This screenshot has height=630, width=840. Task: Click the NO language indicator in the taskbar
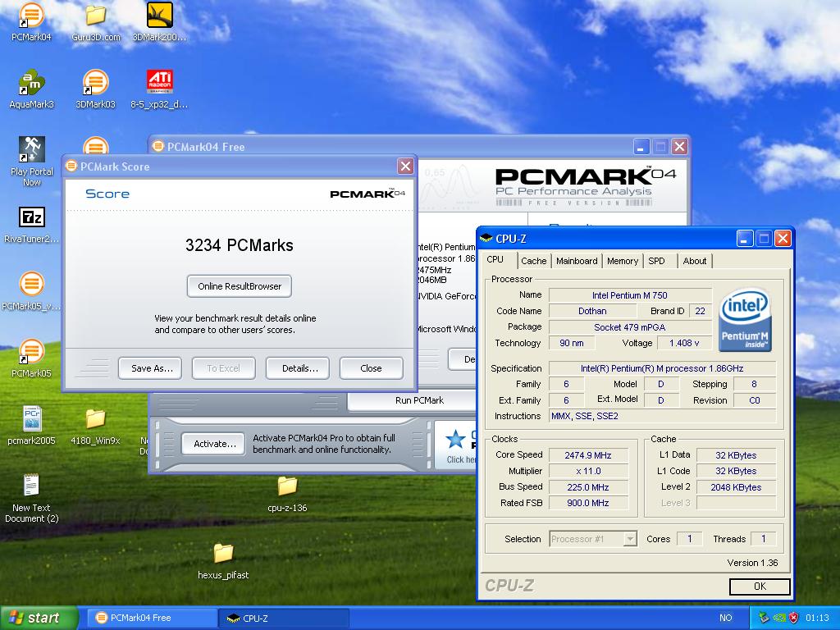(725, 618)
